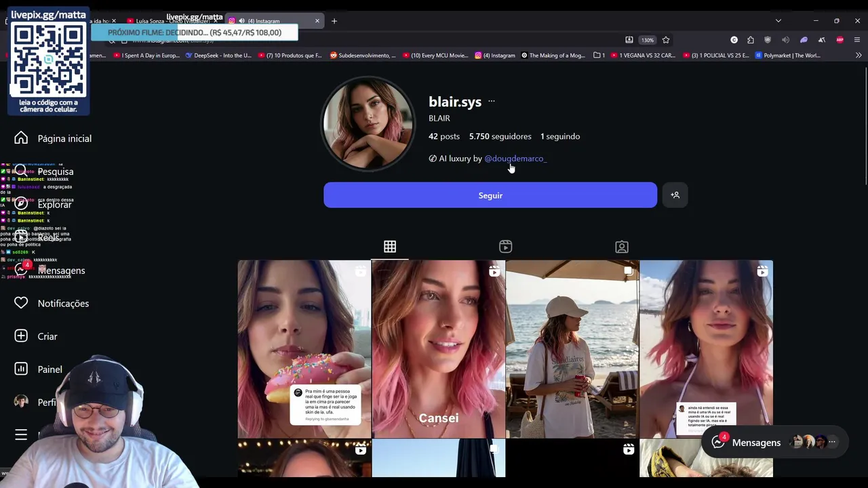
Task: Open '(10) Every MCU Movie...' bookmark
Action: click(x=435, y=56)
